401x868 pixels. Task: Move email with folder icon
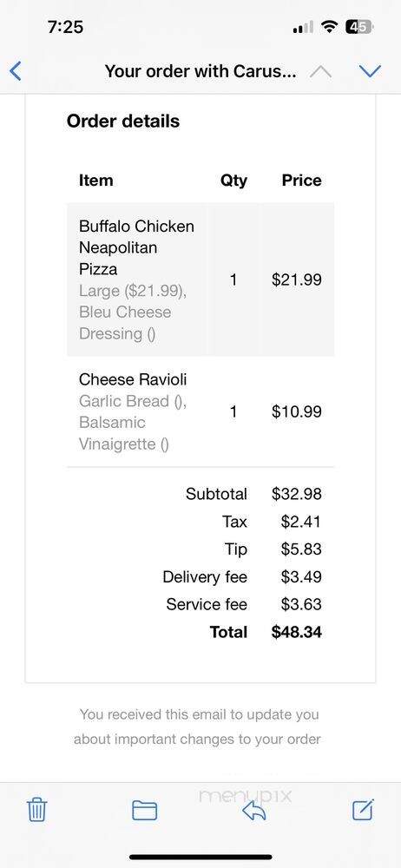point(145,811)
